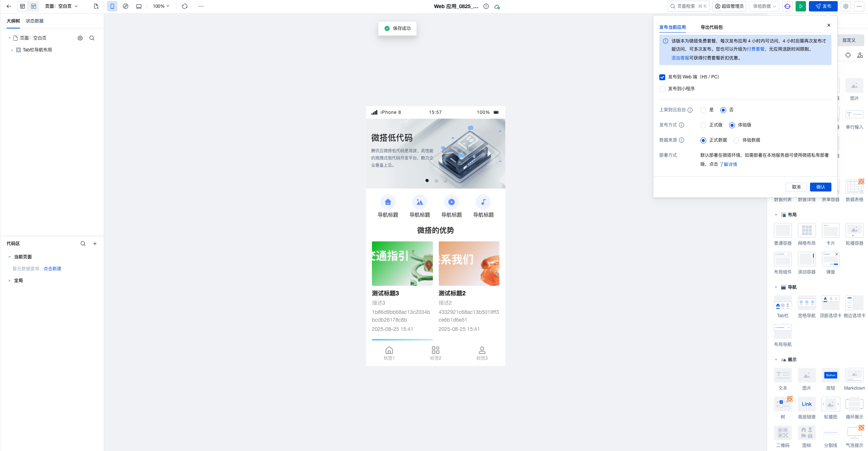Switch to desktop laptop preview mode

[139, 6]
